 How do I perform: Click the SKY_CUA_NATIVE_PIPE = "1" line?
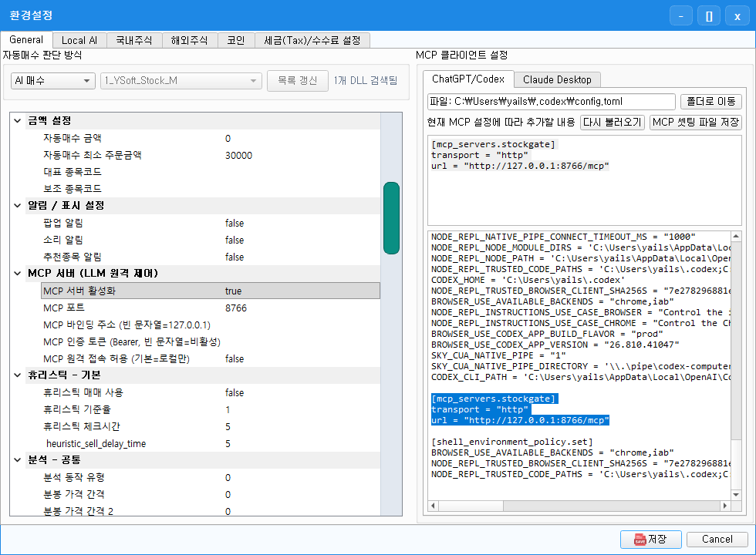coord(498,355)
